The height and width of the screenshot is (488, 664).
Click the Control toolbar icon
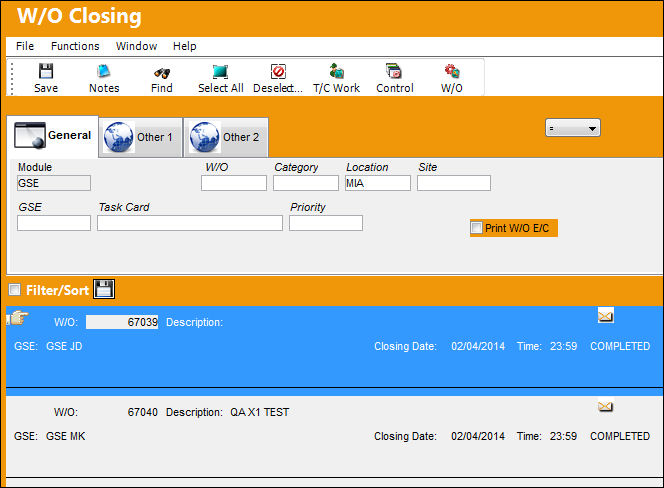[394, 71]
